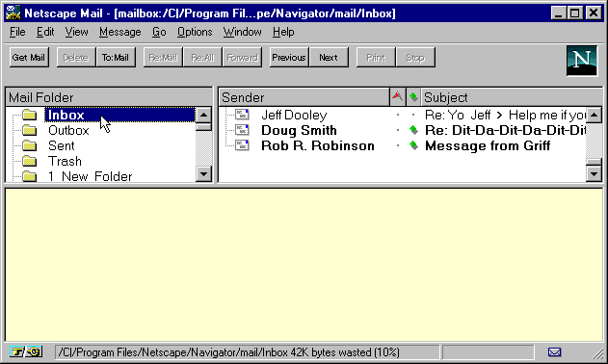Screen dimensions: 608x364
Task: Select the Sent folder
Action: pyautogui.click(x=62, y=145)
